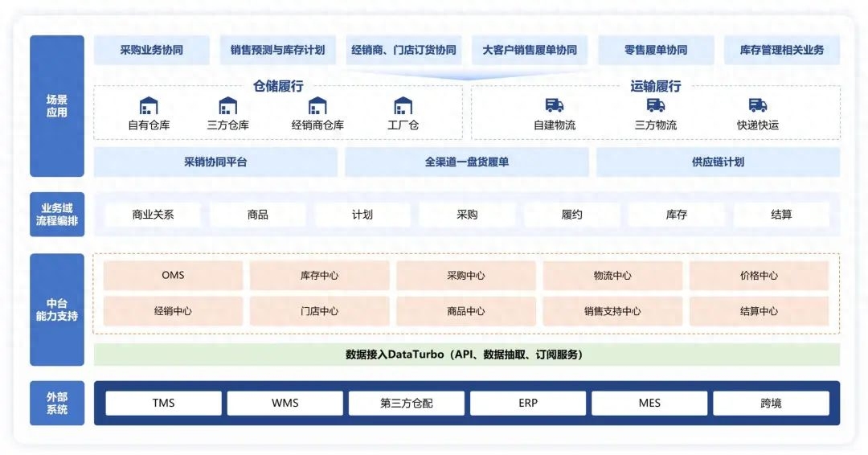868x455 pixels.
Task: Click the 三方仓库 warehouse icon
Action: [228, 106]
